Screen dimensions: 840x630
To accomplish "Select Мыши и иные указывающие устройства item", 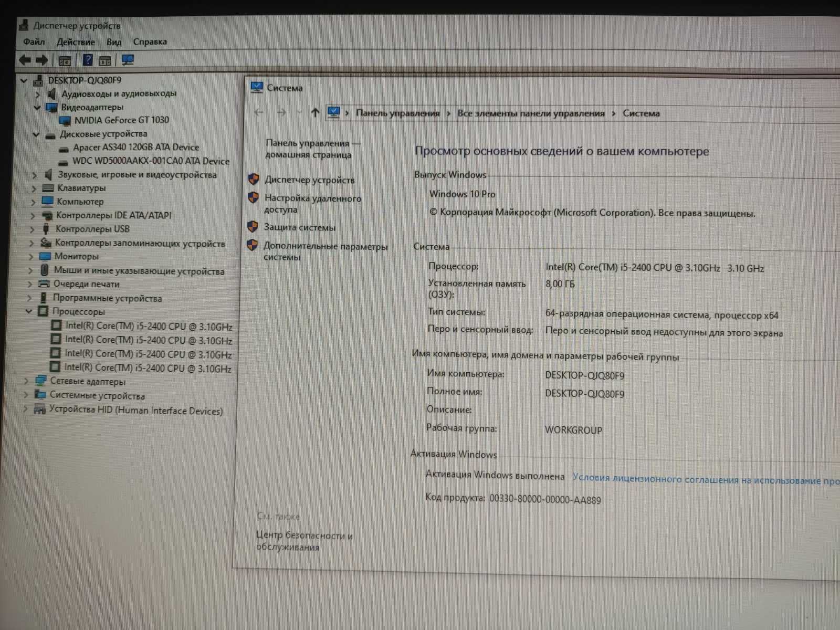I will point(139,270).
